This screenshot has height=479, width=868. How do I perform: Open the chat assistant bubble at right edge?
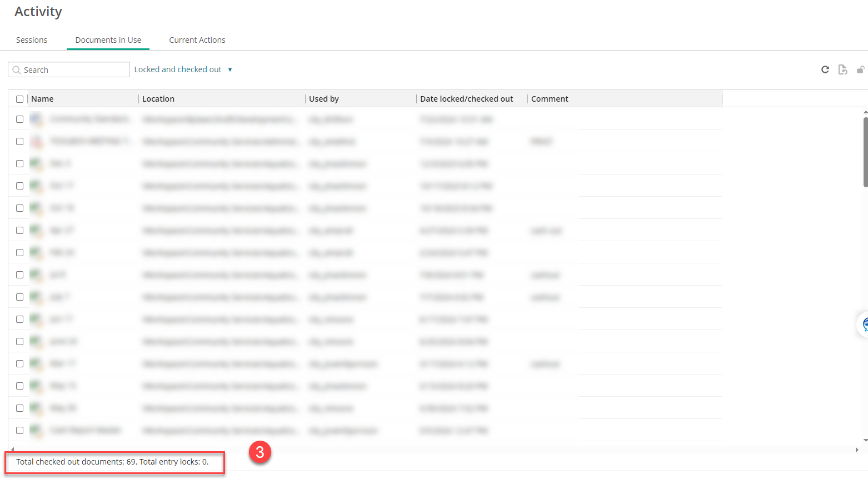[864, 325]
